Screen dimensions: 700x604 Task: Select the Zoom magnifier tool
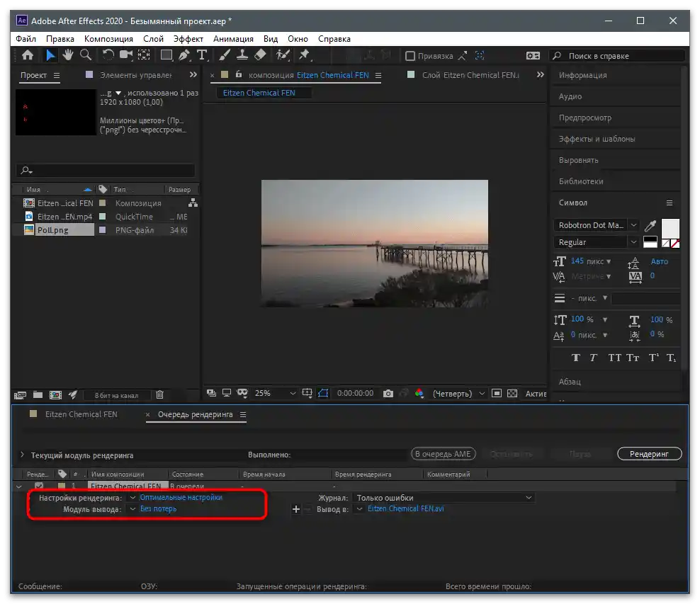point(86,55)
